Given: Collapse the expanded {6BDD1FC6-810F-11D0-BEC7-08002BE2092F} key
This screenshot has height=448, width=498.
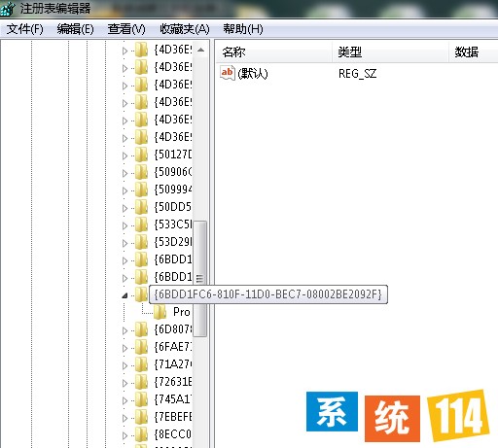Looking at the screenshot, I should (x=124, y=295).
